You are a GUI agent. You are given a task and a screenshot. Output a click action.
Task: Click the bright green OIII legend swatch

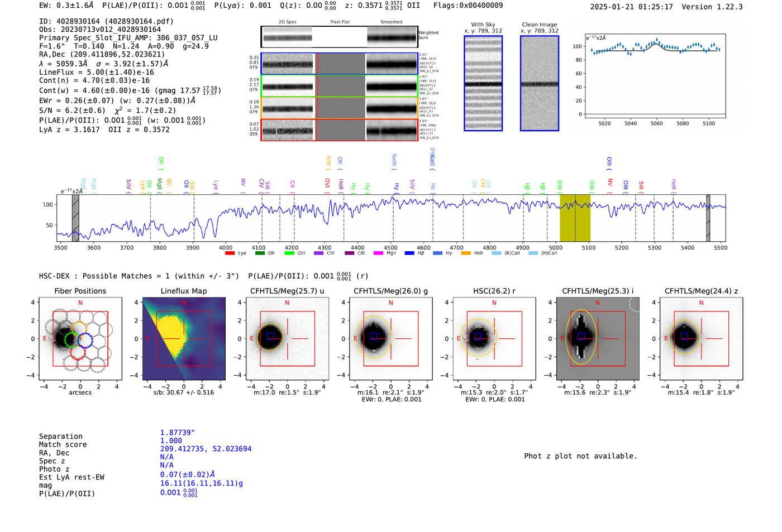click(289, 253)
